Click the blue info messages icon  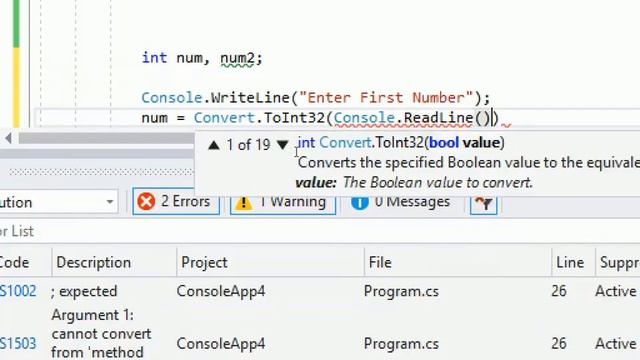coord(360,203)
